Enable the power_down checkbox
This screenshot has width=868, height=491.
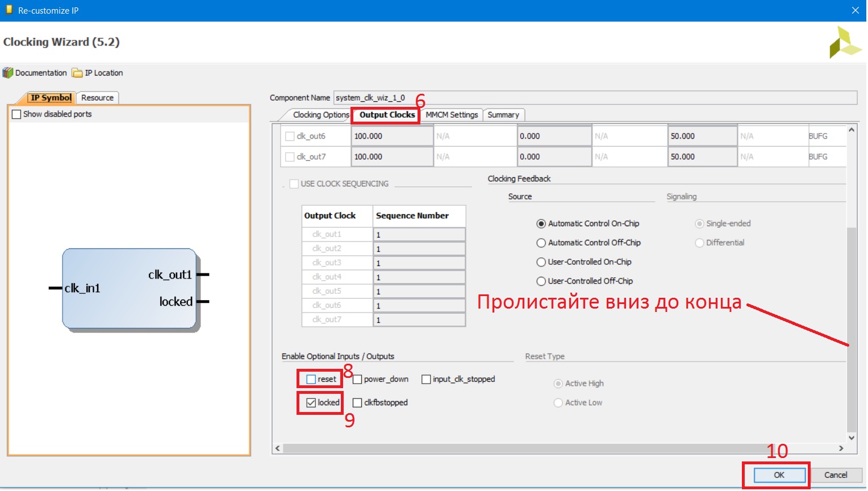coord(357,379)
